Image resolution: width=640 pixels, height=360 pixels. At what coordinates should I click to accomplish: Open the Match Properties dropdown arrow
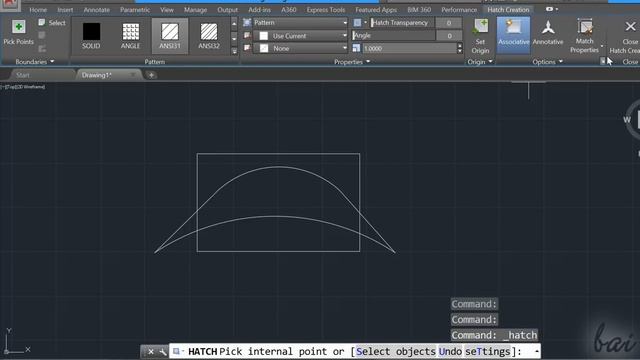602,46
